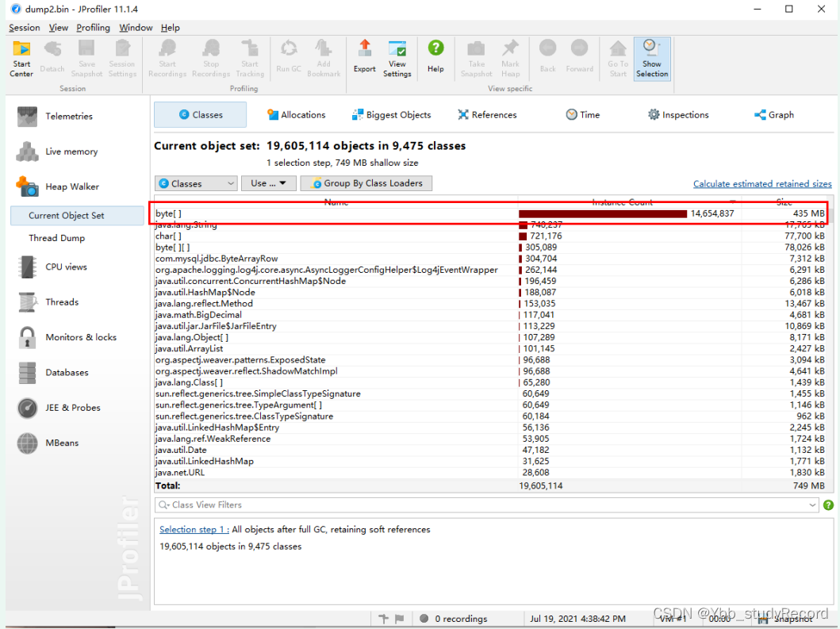840x629 pixels.
Task: Click Group By Class Loaders button
Action: click(366, 183)
